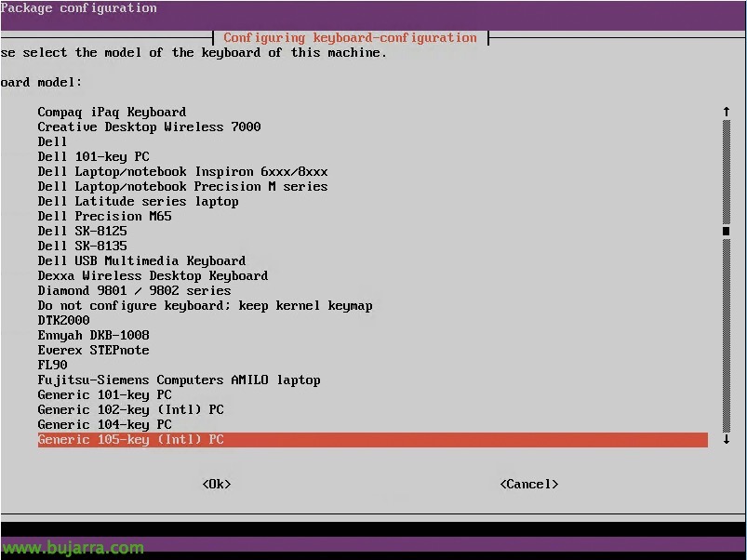The height and width of the screenshot is (560, 747).
Task: Select Dell SK-8135 model
Action: pos(83,246)
